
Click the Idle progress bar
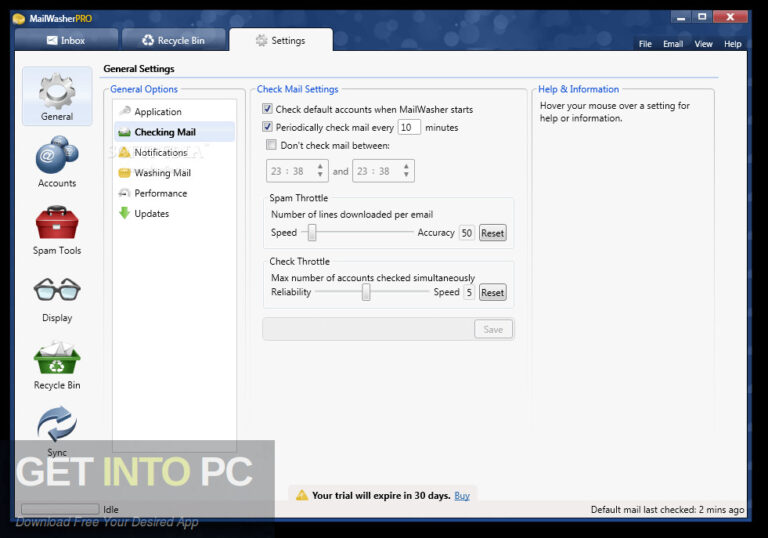pyautogui.click(x=60, y=509)
